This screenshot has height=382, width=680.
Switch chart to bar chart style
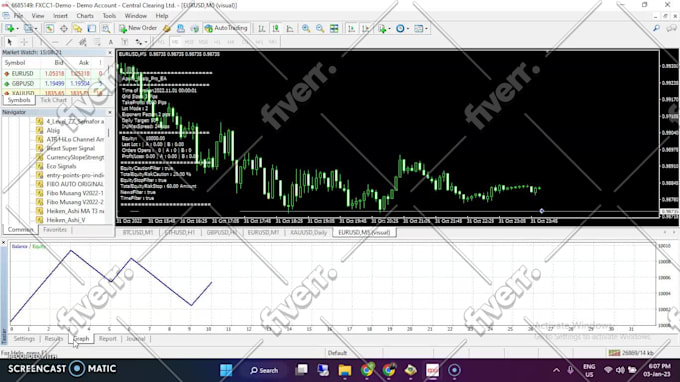click(x=262, y=28)
